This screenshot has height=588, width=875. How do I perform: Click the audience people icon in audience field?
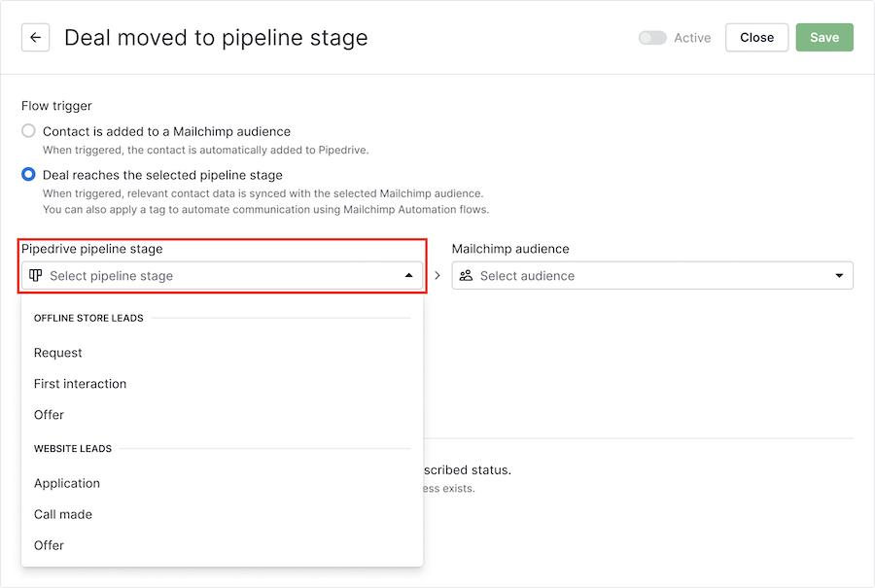[x=466, y=275]
